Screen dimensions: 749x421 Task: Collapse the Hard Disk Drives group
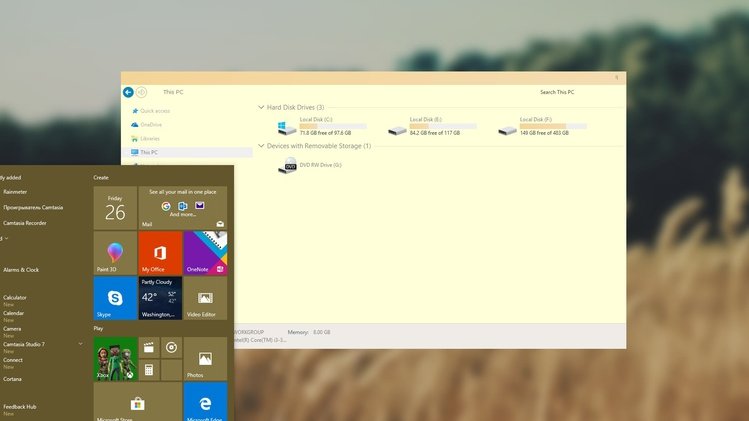point(261,108)
